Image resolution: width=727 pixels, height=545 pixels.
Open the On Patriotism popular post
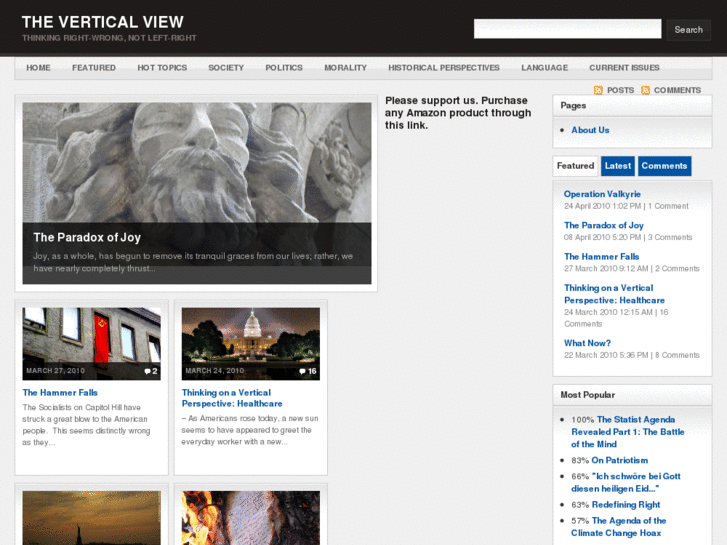619,461
